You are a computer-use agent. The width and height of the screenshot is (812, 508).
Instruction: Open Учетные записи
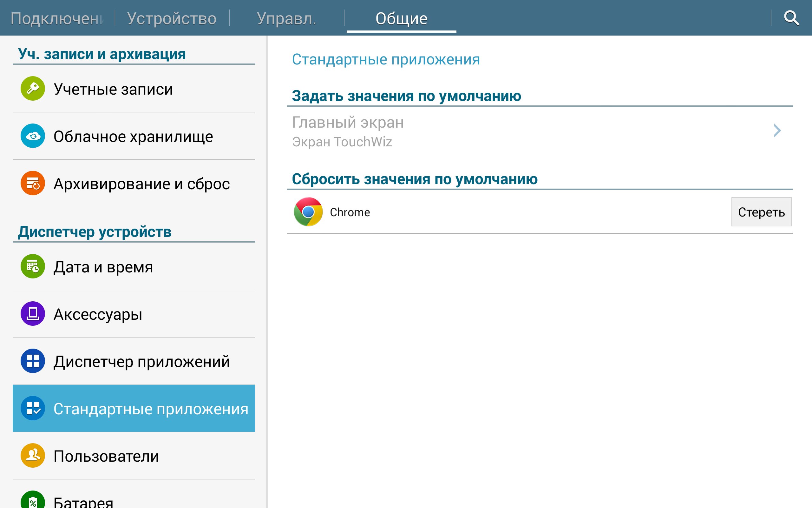tap(134, 89)
